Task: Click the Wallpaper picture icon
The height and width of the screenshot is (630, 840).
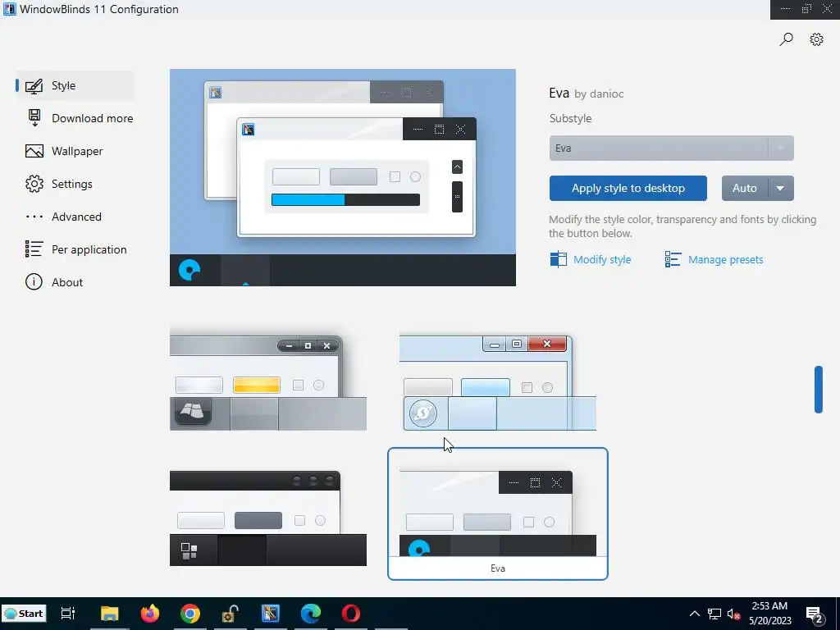Action: [x=34, y=151]
